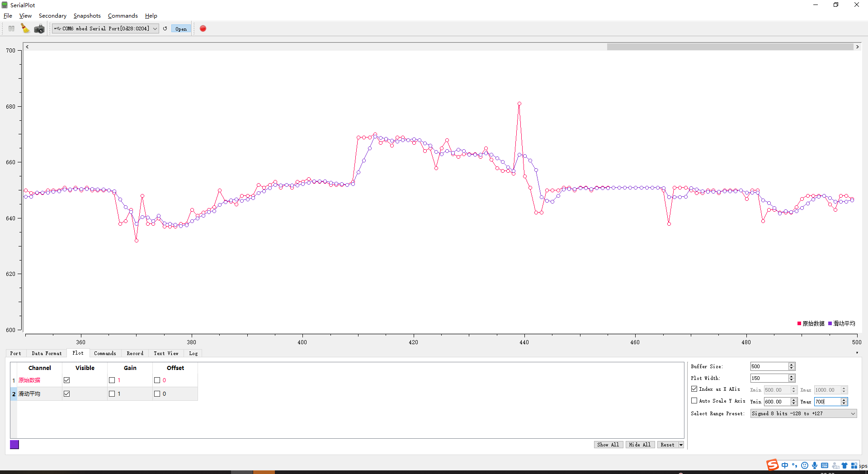Open the Help menu
The width and height of the screenshot is (868, 474).
[151, 16]
